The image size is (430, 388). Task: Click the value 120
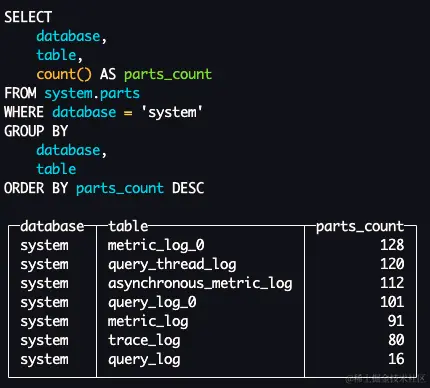392,264
